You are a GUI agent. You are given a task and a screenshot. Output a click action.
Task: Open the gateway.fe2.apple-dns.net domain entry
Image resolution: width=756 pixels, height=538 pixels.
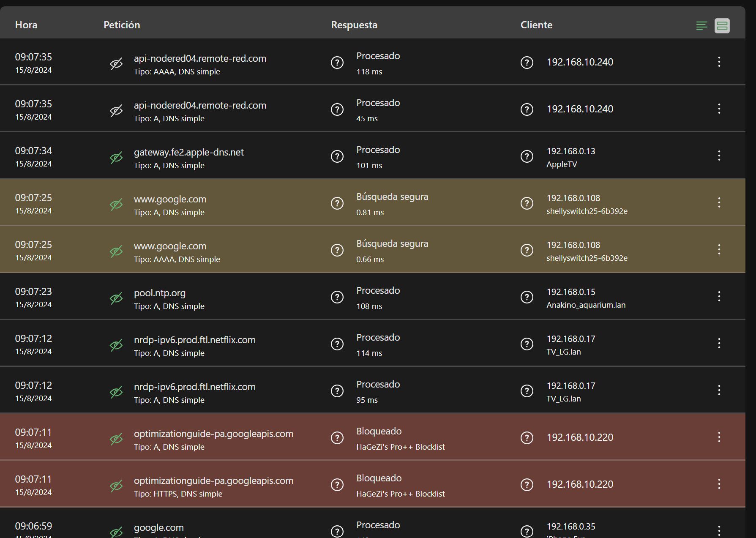(x=188, y=152)
